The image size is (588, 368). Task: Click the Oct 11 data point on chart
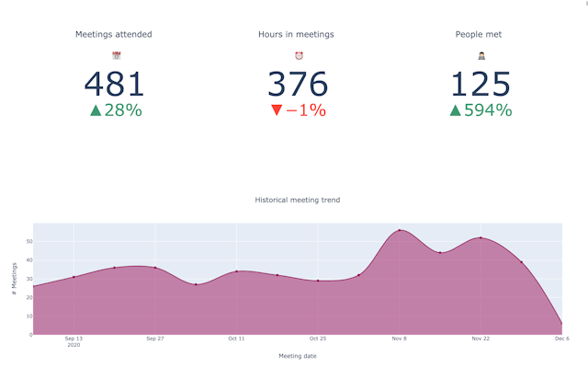click(237, 271)
